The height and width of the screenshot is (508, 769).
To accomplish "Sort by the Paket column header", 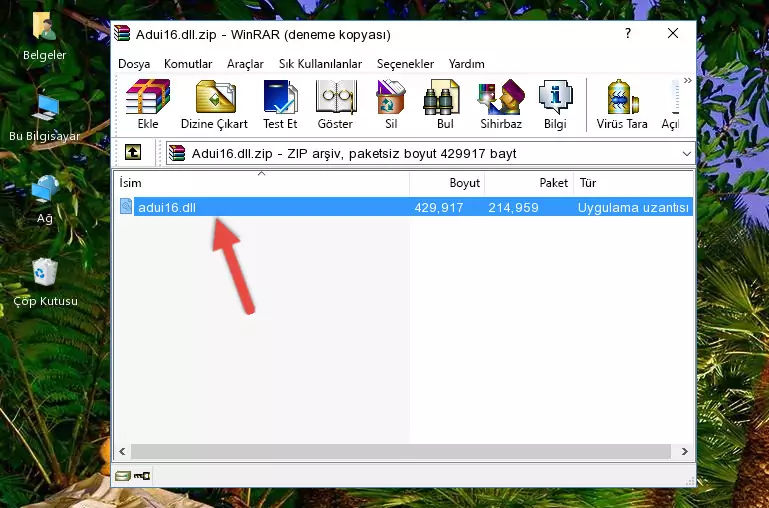I will 529,183.
